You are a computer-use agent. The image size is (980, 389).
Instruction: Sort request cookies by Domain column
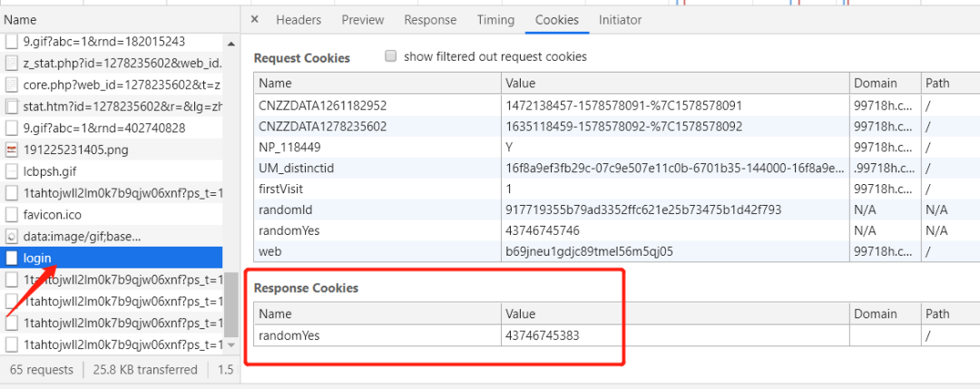(x=884, y=83)
